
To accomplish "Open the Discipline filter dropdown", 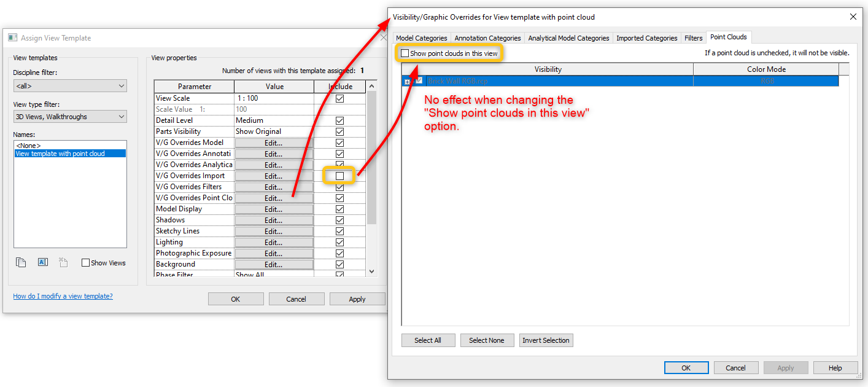I will click(69, 85).
